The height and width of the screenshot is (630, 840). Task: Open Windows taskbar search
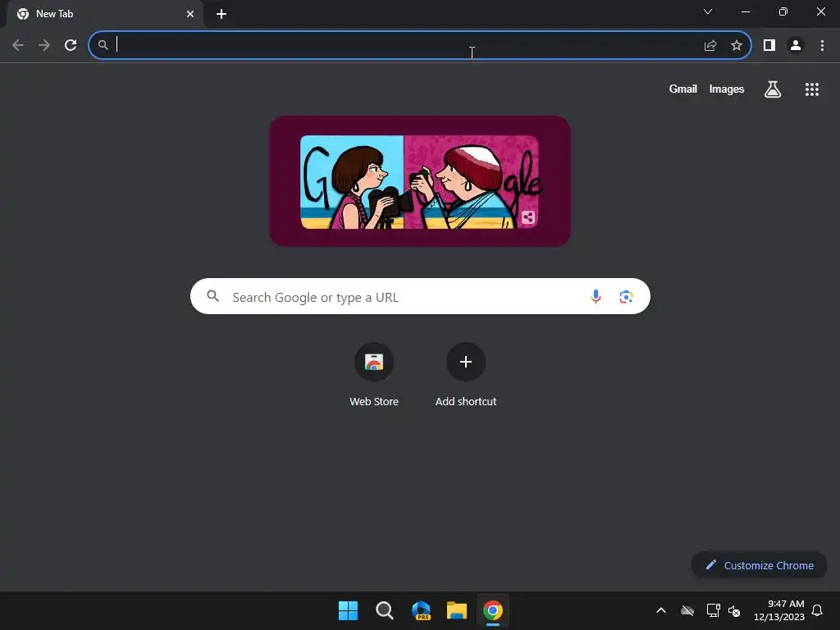384,610
